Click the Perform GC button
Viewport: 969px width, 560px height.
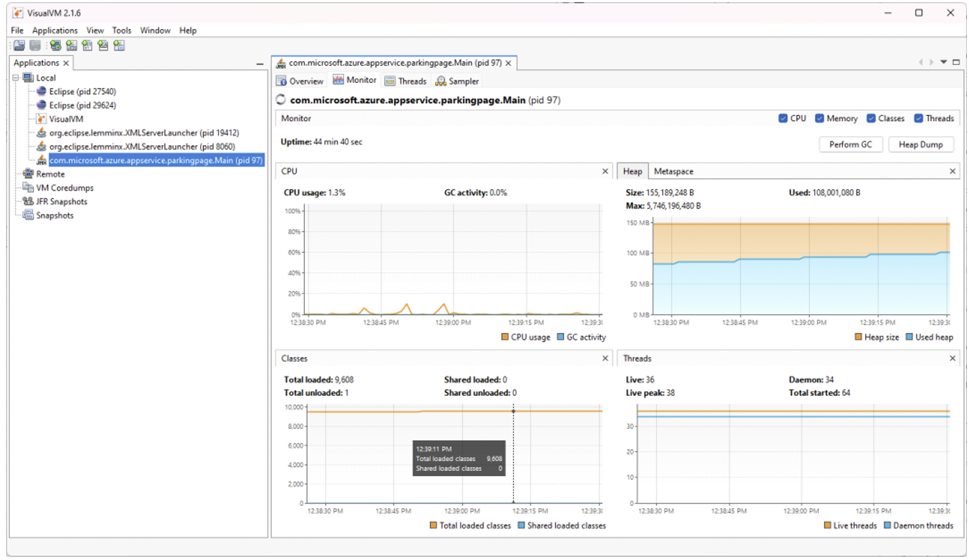pos(851,144)
